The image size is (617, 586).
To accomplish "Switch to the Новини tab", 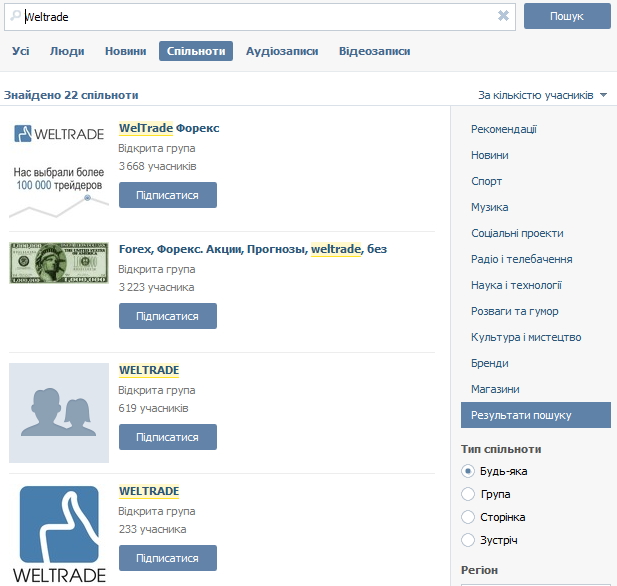I will [126, 51].
